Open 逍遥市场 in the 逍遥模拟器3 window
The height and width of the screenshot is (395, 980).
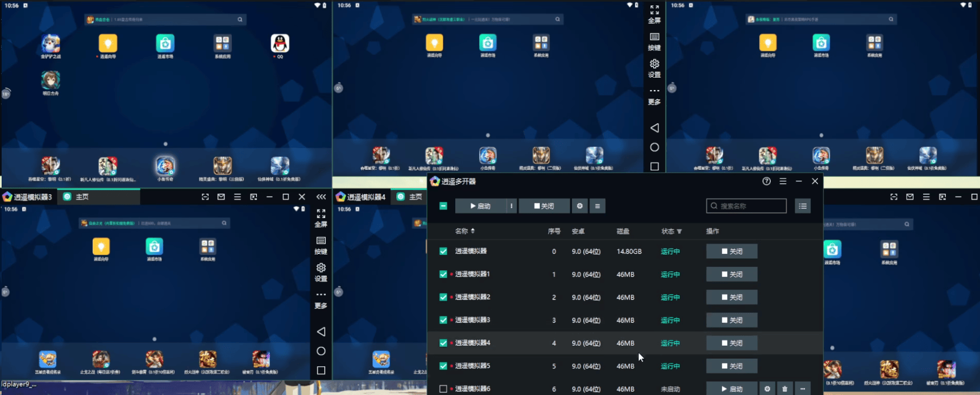point(154,249)
